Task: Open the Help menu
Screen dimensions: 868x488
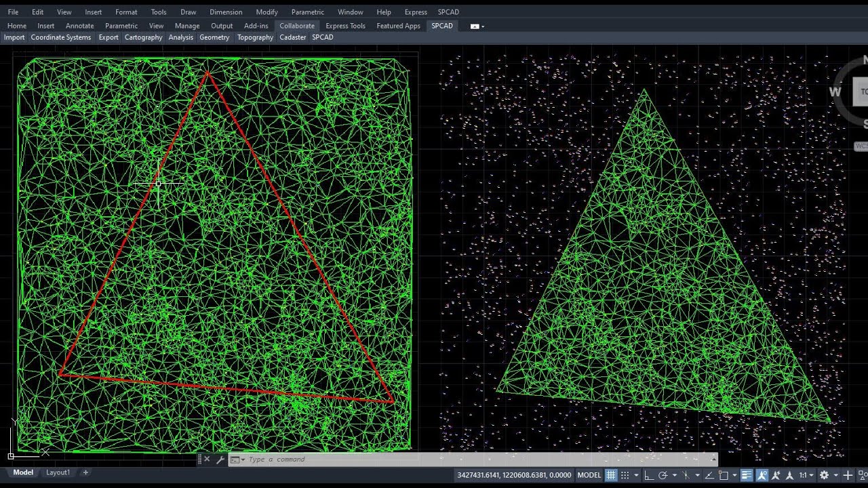Action: (384, 12)
